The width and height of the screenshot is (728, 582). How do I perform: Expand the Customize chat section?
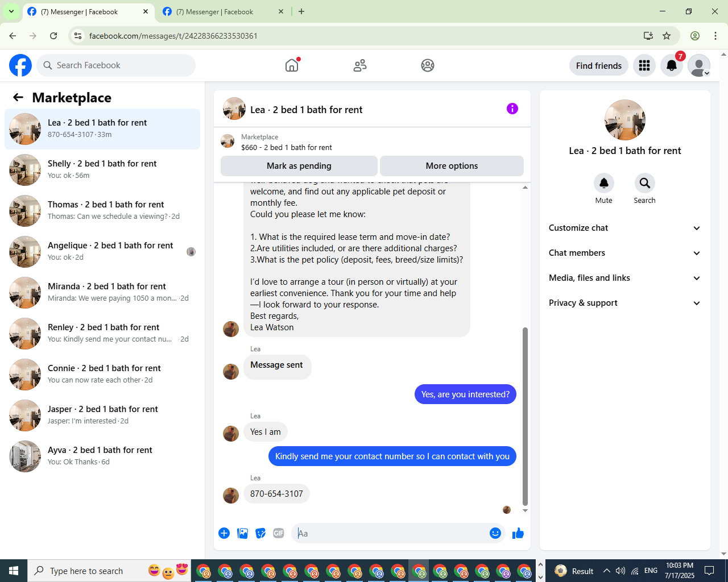tap(624, 228)
